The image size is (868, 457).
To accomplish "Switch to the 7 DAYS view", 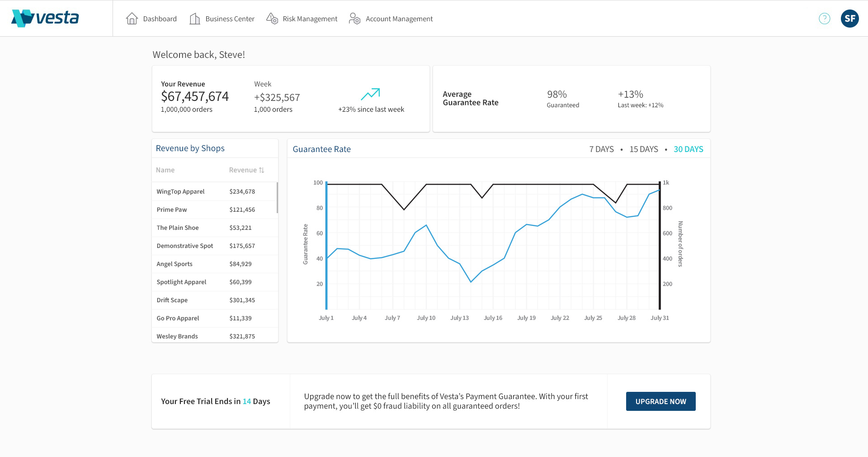I will click(x=601, y=149).
